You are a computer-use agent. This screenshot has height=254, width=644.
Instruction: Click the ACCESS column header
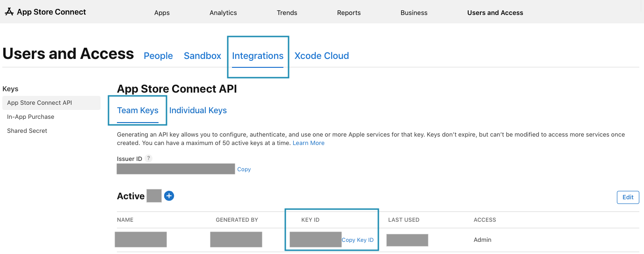[485, 220]
